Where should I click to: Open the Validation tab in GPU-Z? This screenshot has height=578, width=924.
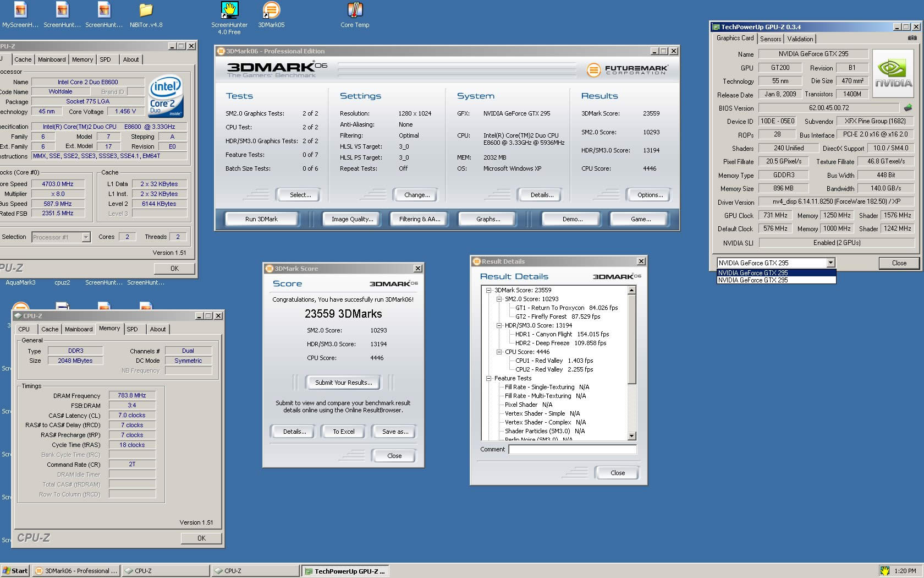(800, 39)
